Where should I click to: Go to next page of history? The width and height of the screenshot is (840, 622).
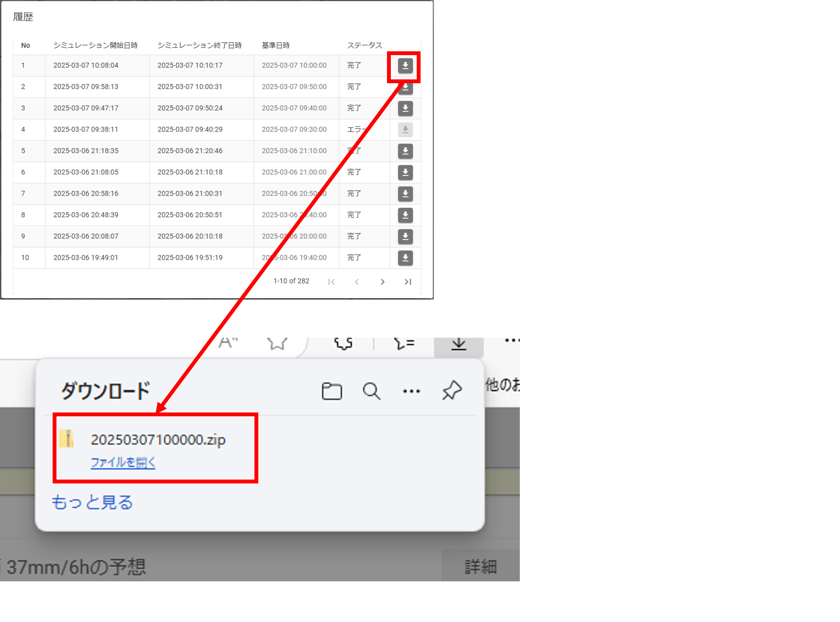382,282
